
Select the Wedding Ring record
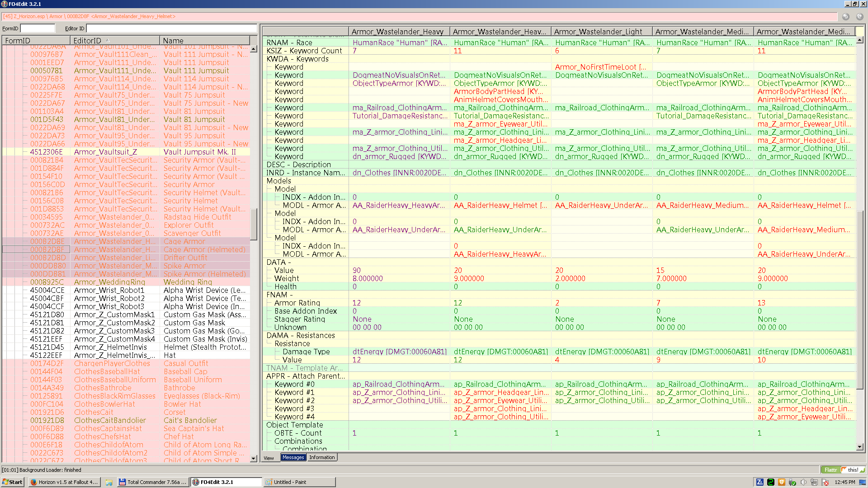pyautogui.click(x=127, y=282)
